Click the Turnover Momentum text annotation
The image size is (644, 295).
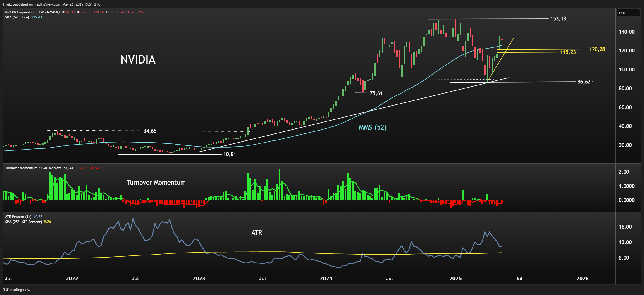tap(156, 183)
